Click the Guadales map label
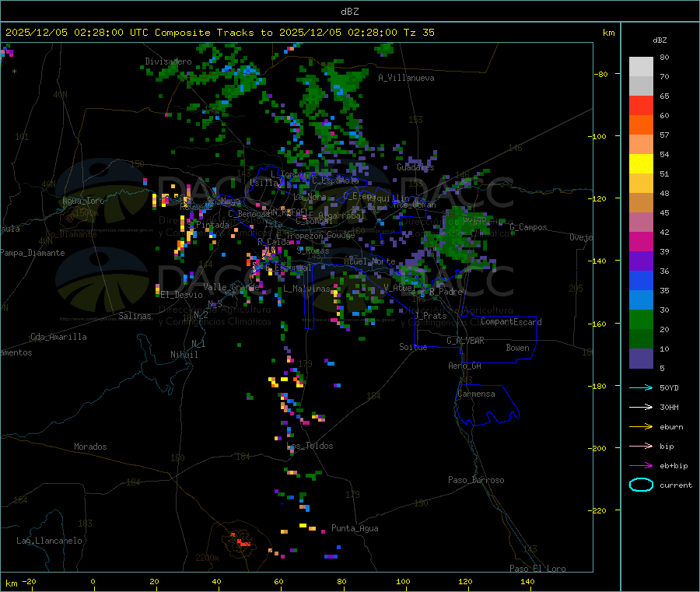700x592 pixels. tap(415, 167)
